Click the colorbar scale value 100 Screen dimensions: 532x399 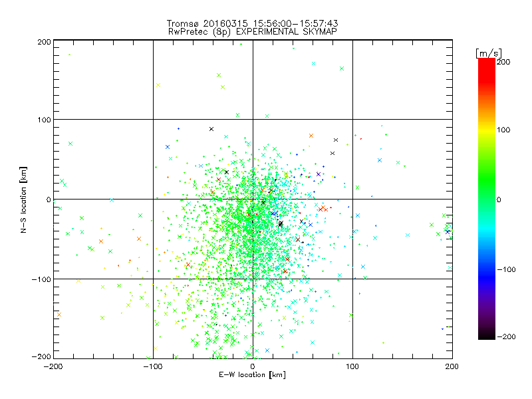[503, 130]
